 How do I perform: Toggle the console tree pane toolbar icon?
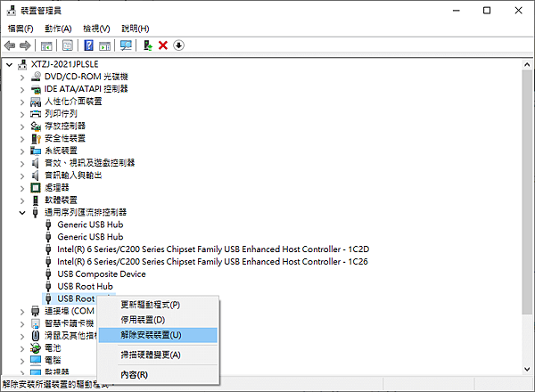tap(46, 45)
